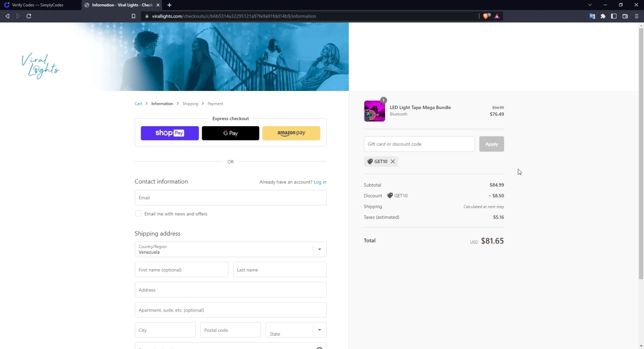
Task: Remove the GET10 discount code
Action: click(392, 161)
